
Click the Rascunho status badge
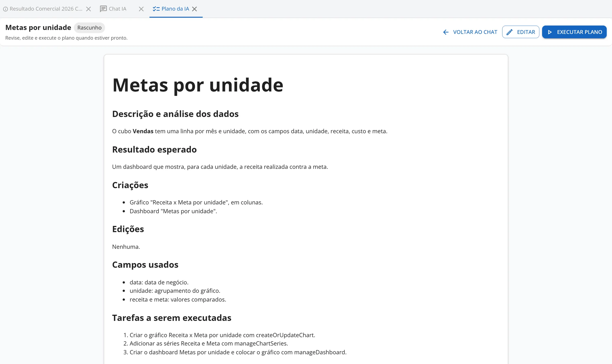point(90,28)
